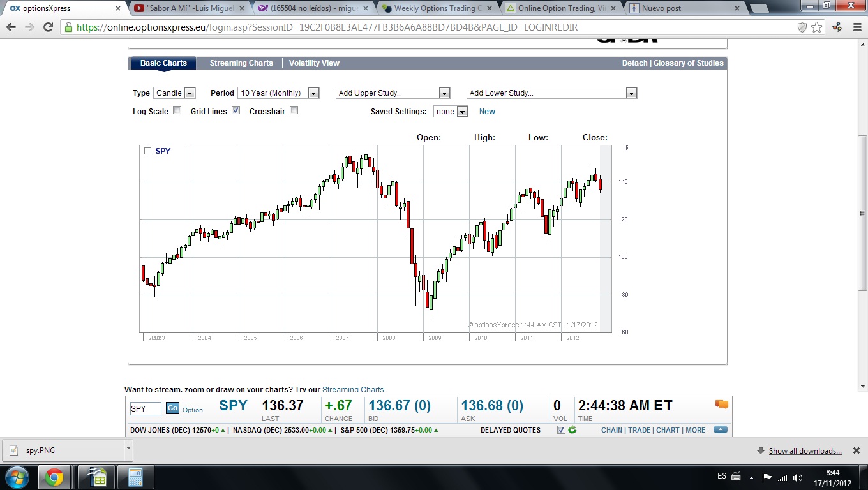Click the Chrome icon in the taskbar

coord(54,477)
